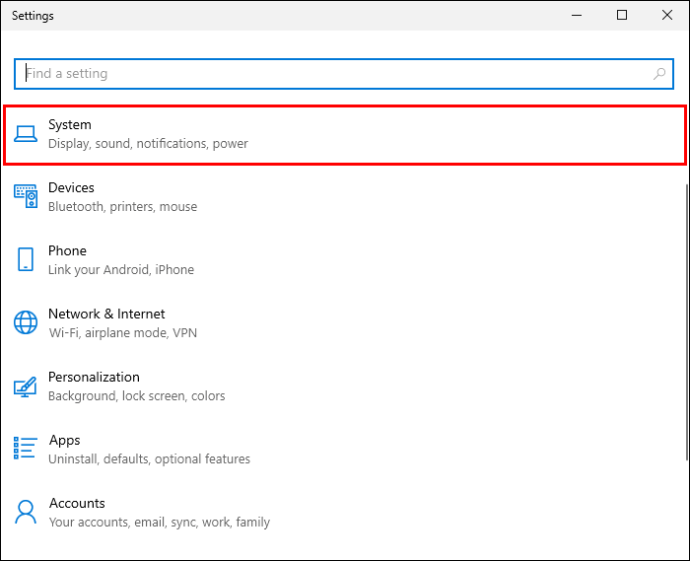Screen dimensions: 690x561
Task: Click the 'Display, sound, notifications, power' description
Action: (x=148, y=144)
